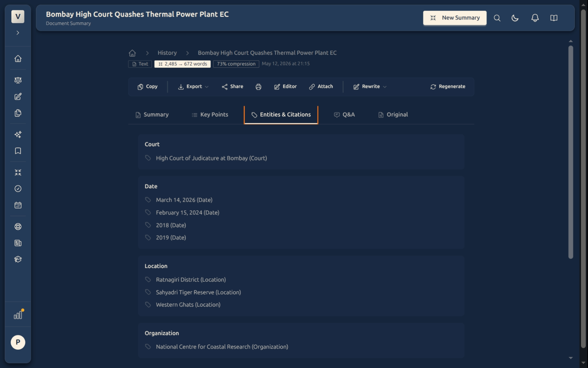Screen dimensions: 588x368
Task: Click the V logo at sidebar top
Action: [x=18, y=17]
